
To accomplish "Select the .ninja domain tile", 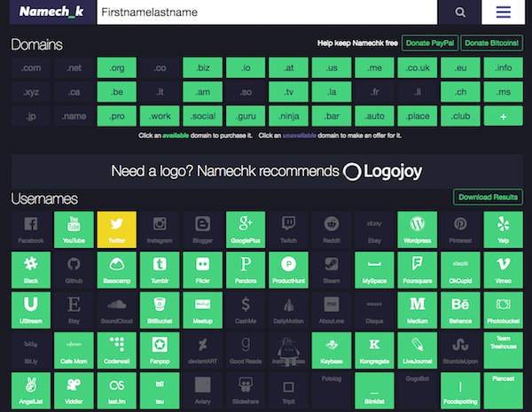I will coord(288,116).
